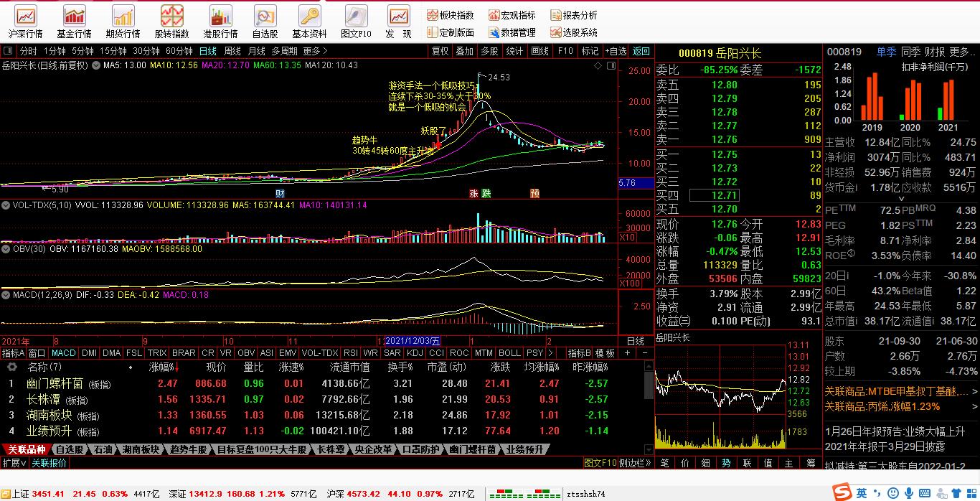Switch to 周线 weekly chart

pos(232,51)
